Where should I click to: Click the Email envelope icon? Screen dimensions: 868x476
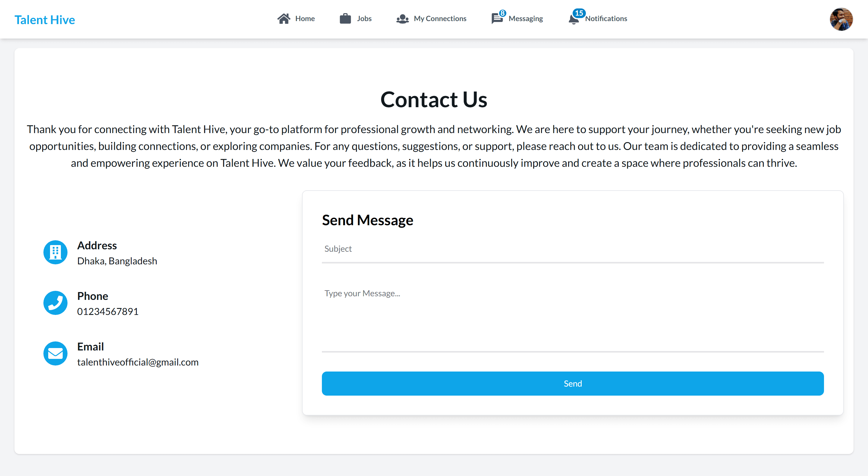(55, 353)
